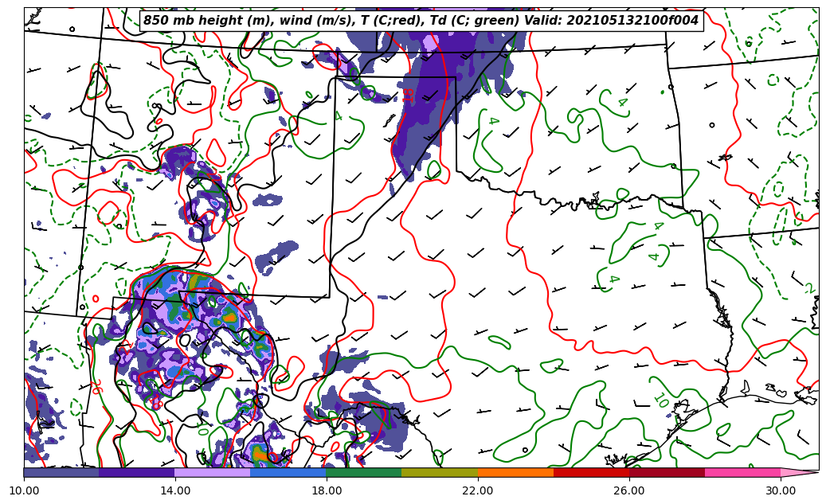Click the 22.00 colorbar tick label

(478, 490)
